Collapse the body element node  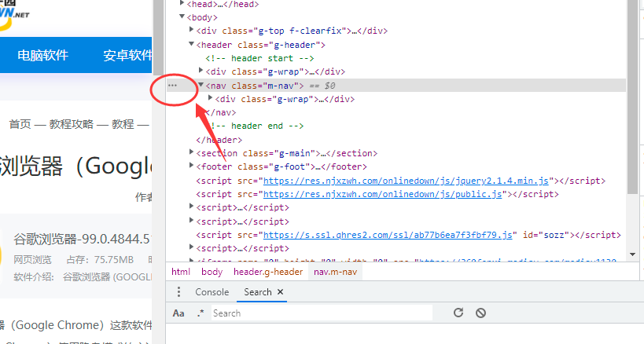tap(182, 16)
